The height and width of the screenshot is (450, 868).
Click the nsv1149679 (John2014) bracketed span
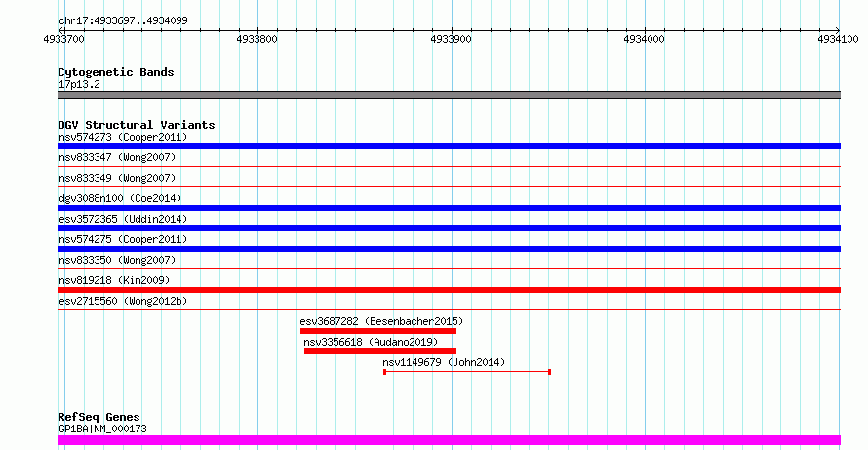click(466, 372)
